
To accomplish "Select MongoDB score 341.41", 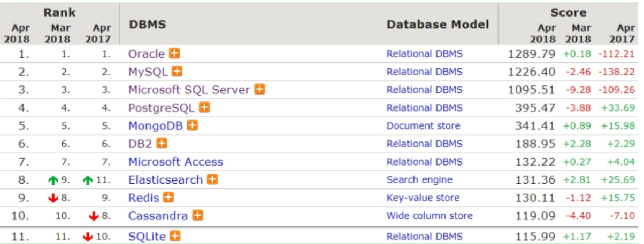I will pyautogui.click(x=535, y=126).
